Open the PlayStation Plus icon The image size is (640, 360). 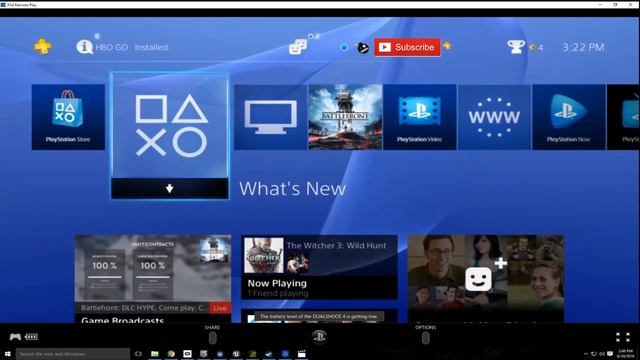[42, 47]
